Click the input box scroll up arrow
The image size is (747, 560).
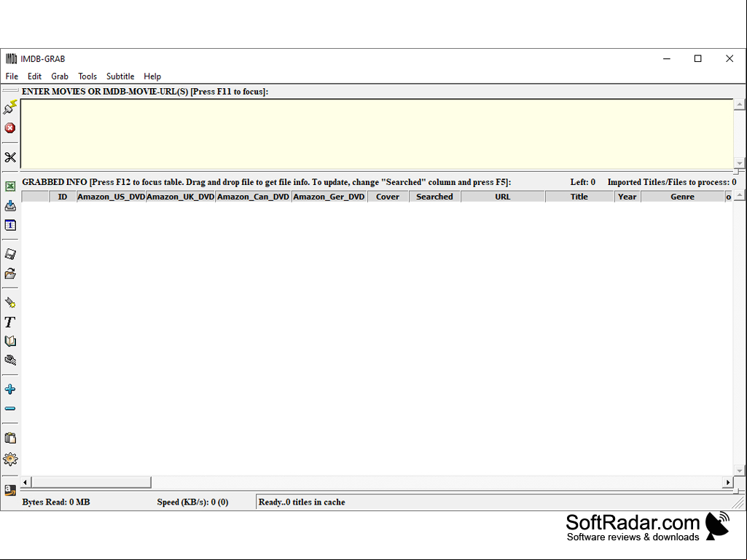pos(739,104)
